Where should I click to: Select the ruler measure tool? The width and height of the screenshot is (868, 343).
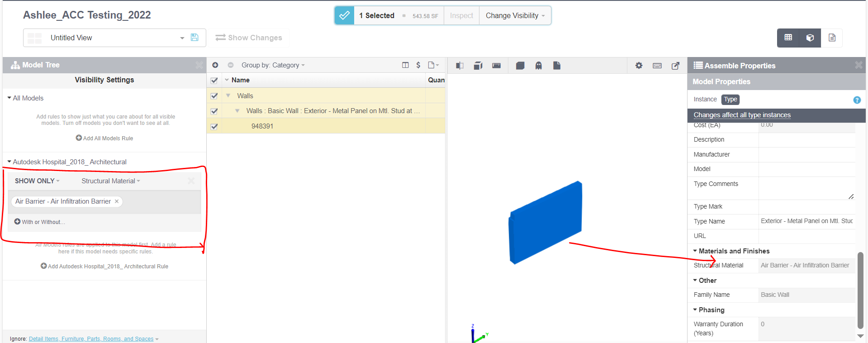[496, 66]
